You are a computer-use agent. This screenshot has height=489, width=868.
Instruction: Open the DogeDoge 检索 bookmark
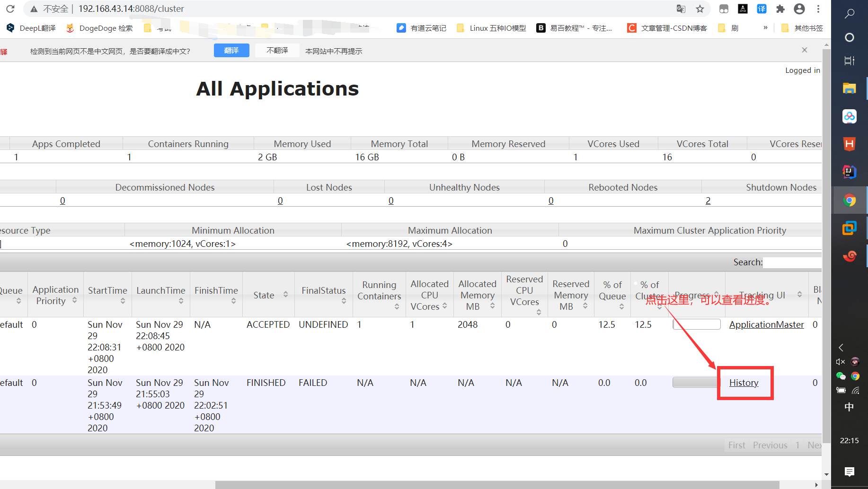[x=99, y=28]
